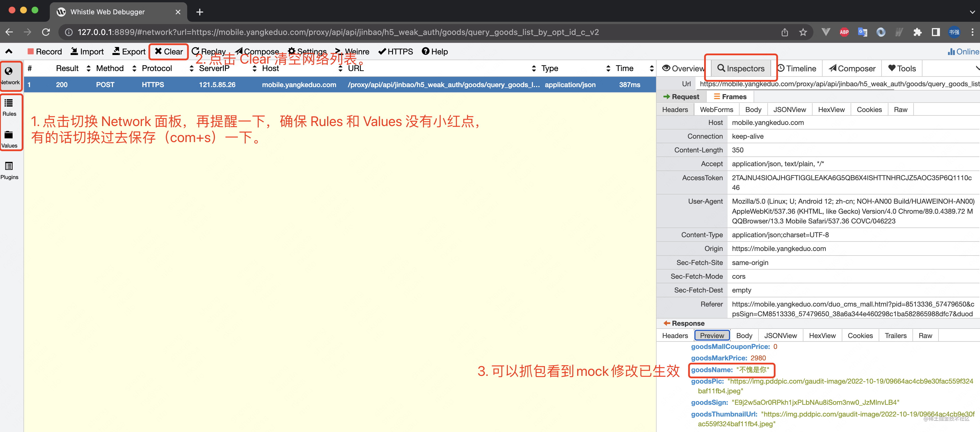Open the Google Translate extension

(x=862, y=32)
